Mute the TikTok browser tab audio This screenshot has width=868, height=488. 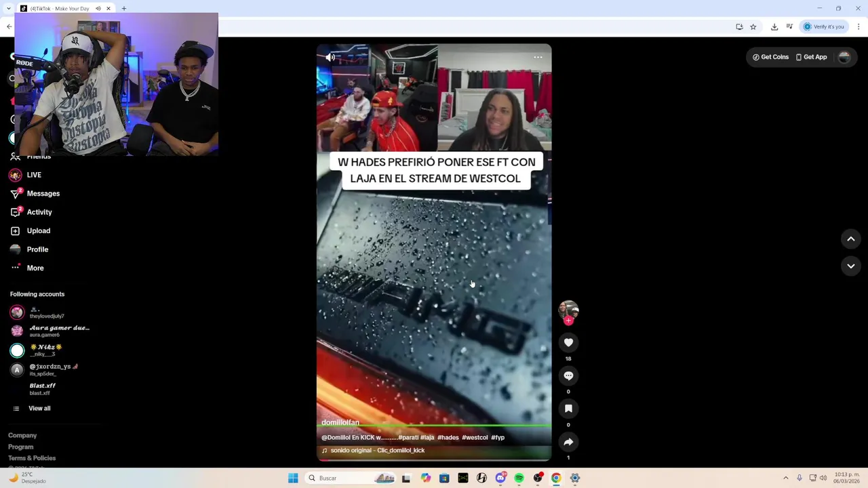pyautogui.click(x=98, y=9)
